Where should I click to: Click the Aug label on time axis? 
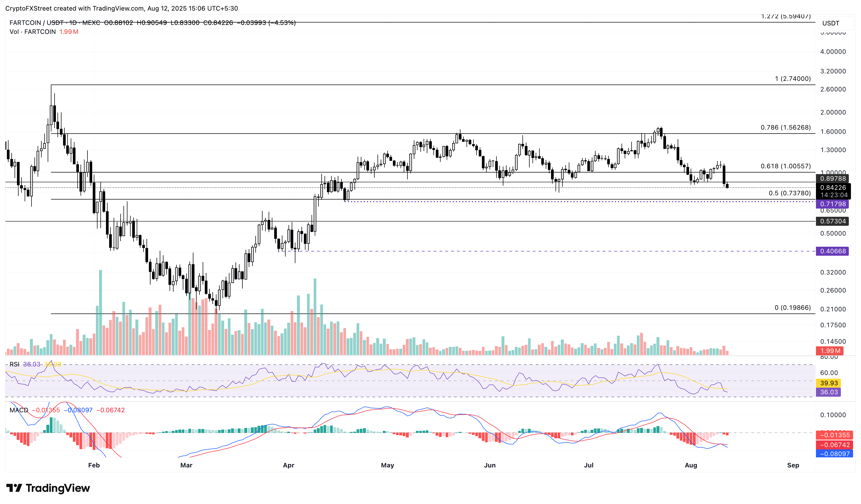690,465
